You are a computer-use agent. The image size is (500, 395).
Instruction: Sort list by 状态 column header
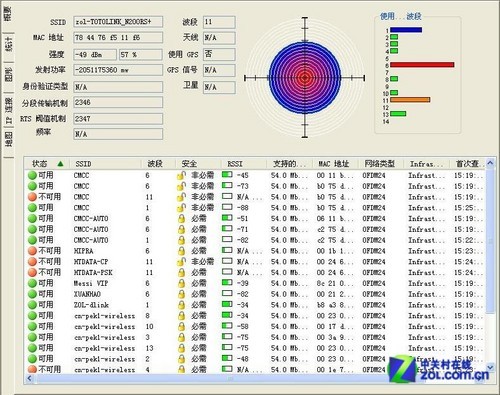tap(47, 164)
